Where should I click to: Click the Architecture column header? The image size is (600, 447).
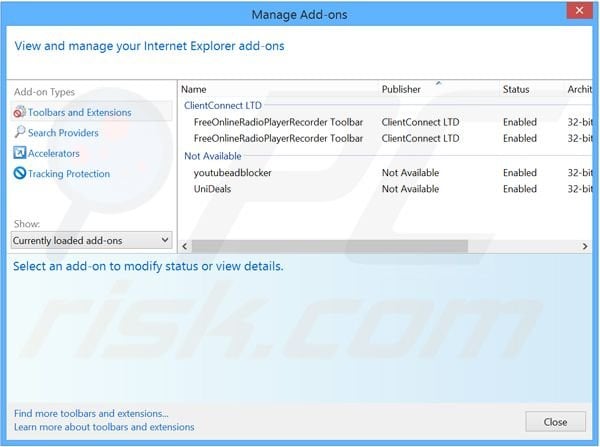pos(579,89)
